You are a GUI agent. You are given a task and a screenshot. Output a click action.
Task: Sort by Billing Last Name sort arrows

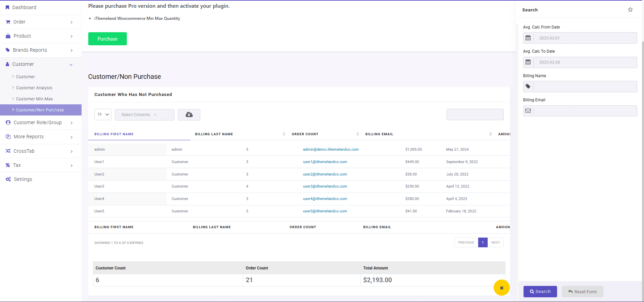click(x=284, y=134)
